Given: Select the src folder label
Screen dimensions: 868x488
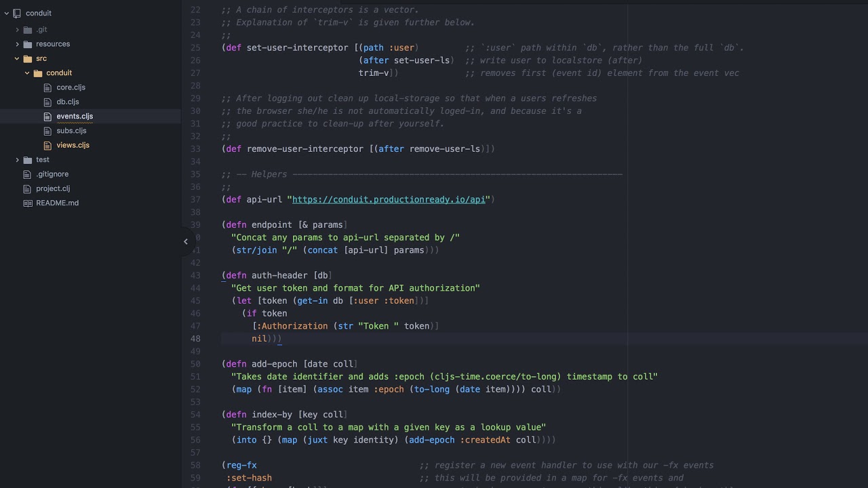Looking at the screenshot, I should tap(41, 59).
